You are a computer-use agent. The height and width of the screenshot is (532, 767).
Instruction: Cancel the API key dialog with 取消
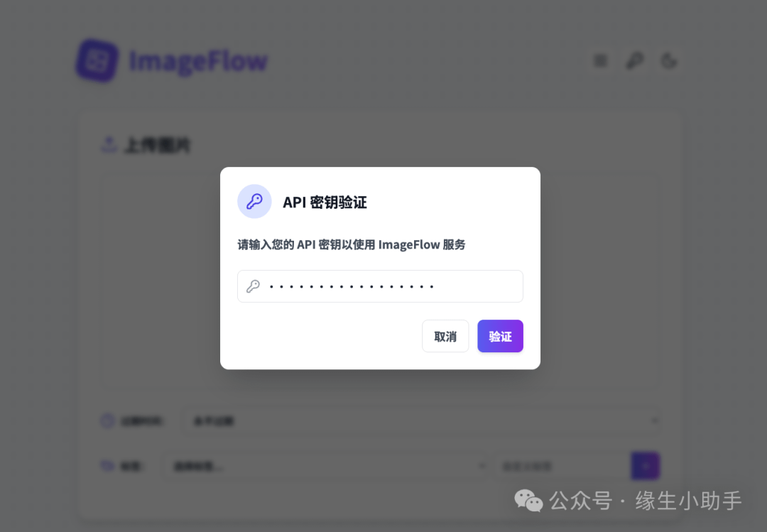pos(445,336)
